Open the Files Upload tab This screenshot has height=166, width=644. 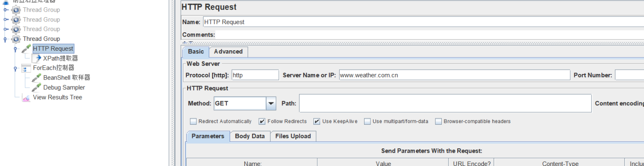tap(293, 136)
